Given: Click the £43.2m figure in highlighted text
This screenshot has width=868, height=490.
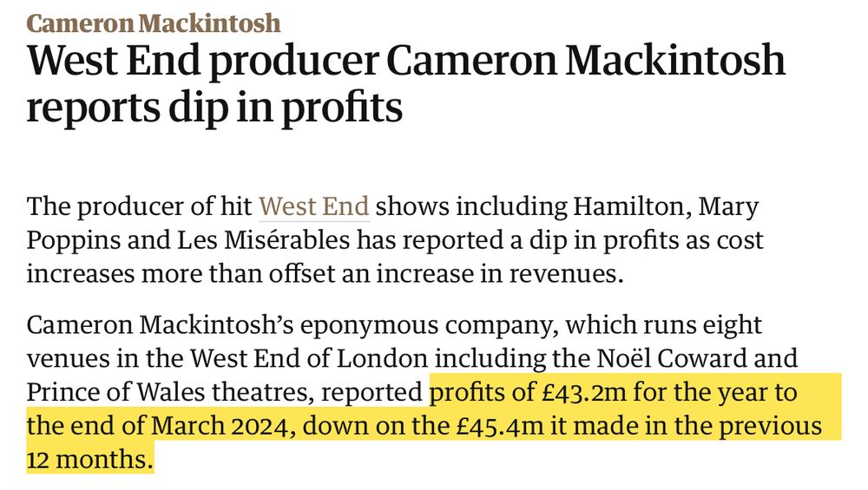Looking at the screenshot, I should pyautogui.click(x=584, y=392).
